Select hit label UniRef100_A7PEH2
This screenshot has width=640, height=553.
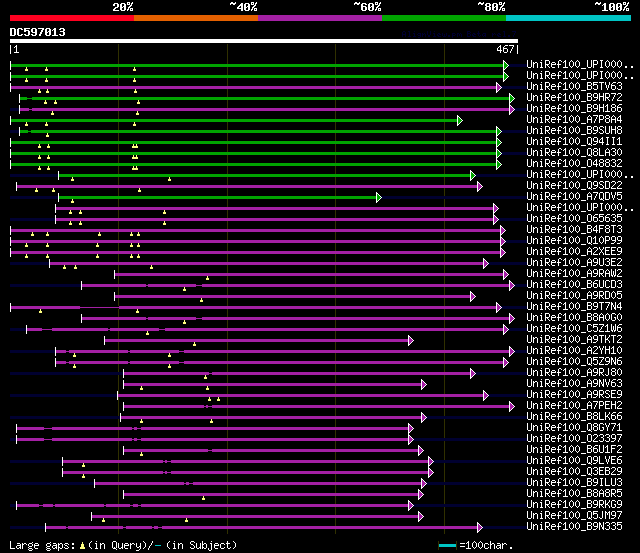pos(574,406)
